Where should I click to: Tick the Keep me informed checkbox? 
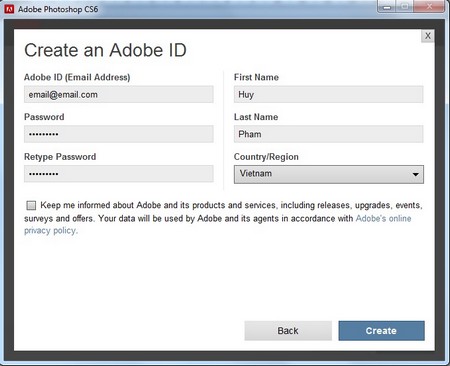pyautogui.click(x=31, y=205)
